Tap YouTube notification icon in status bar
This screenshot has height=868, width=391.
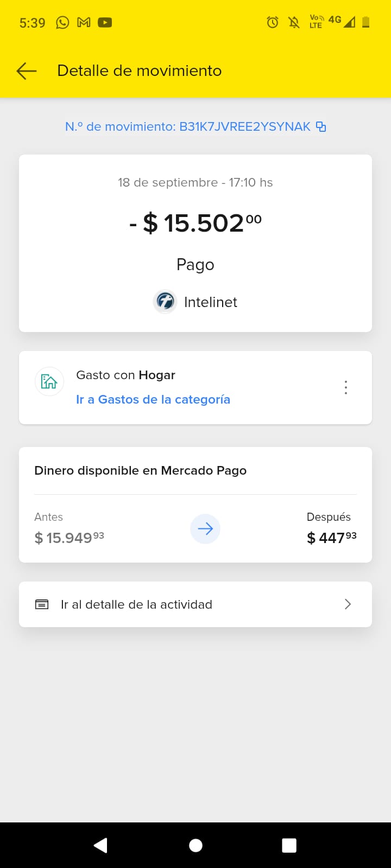point(105,23)
